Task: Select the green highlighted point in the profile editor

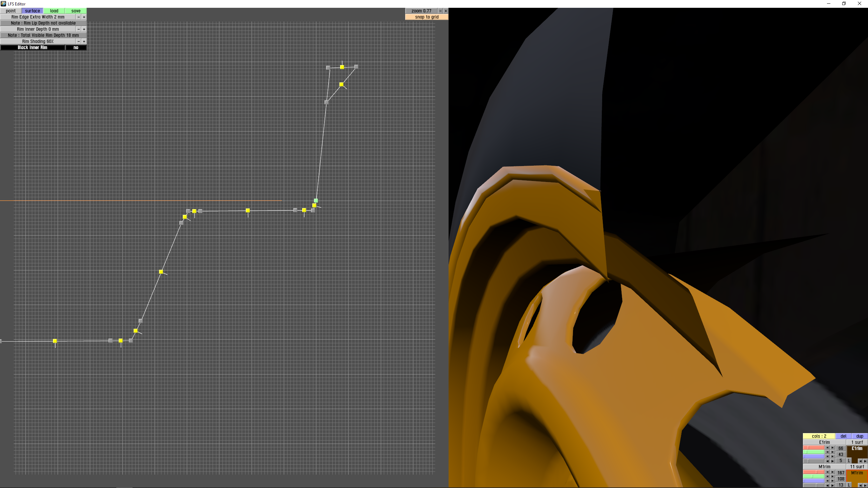Action: pos(316,201)
